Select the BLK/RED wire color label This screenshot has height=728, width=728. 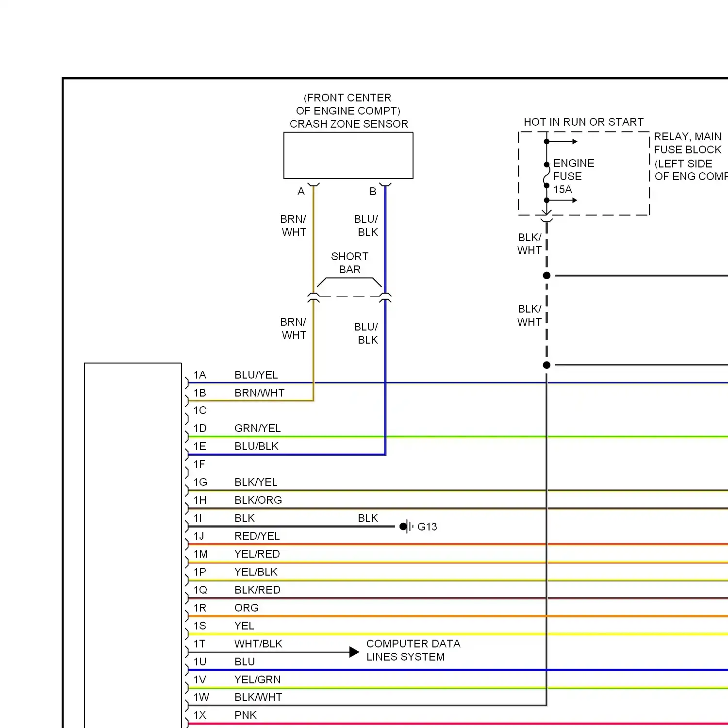(x=257, y=590)
